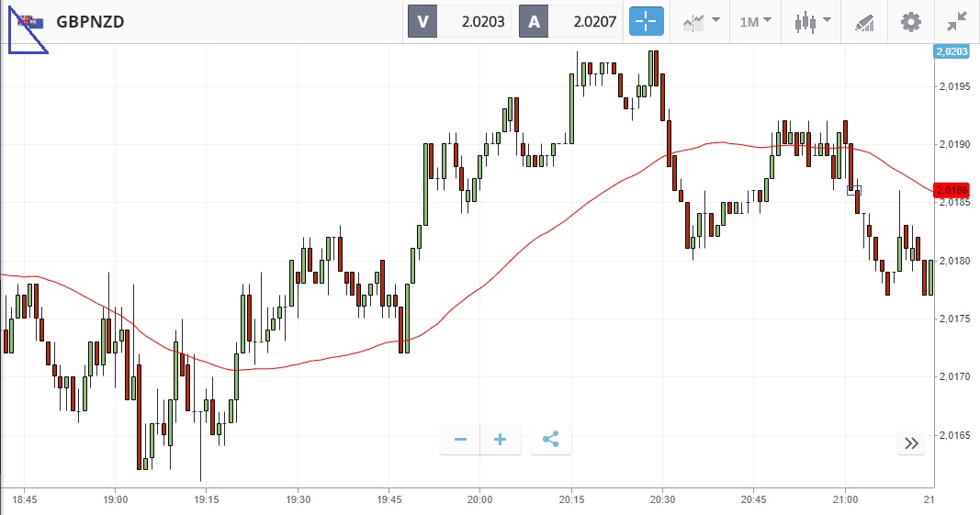Open the compare chart dropdown
Image resolution: width=980 pixels, height=515 pixels.
(701, 21)
